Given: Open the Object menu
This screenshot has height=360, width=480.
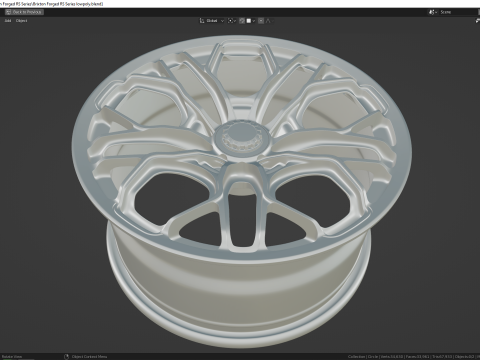Looking at the screenshot, I should (x=21, y=21).
